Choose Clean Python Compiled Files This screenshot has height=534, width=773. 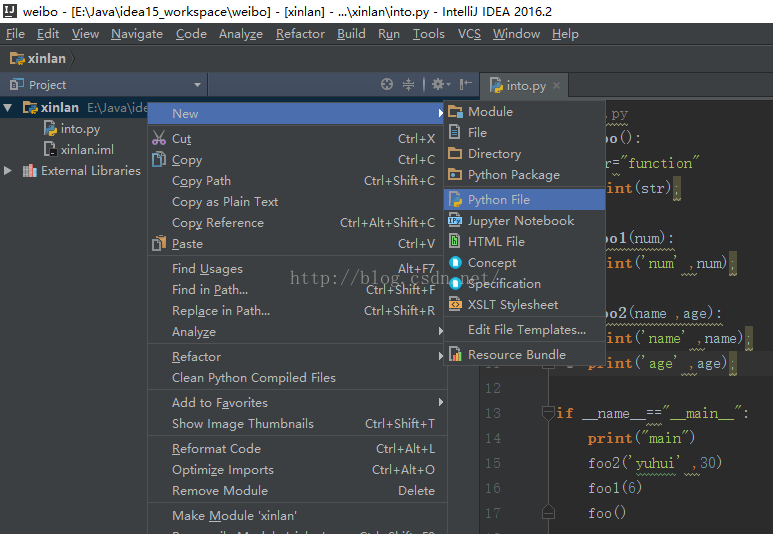(x=297, y=377)
